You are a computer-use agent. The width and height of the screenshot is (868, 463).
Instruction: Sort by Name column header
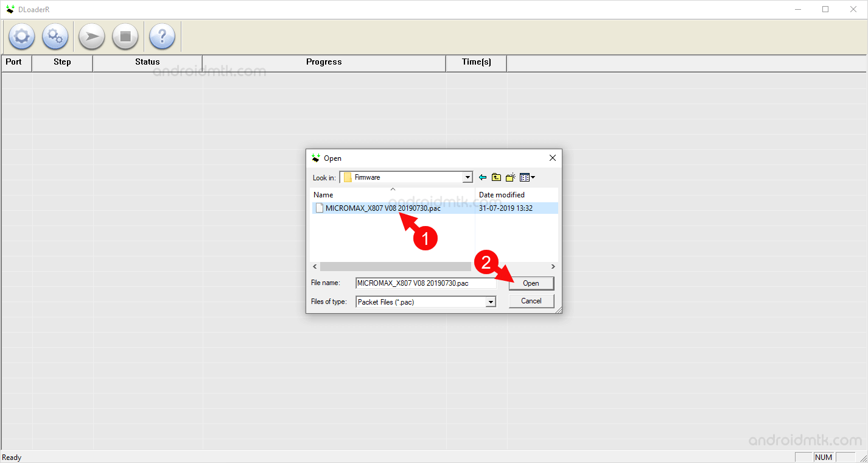[393, 195]
